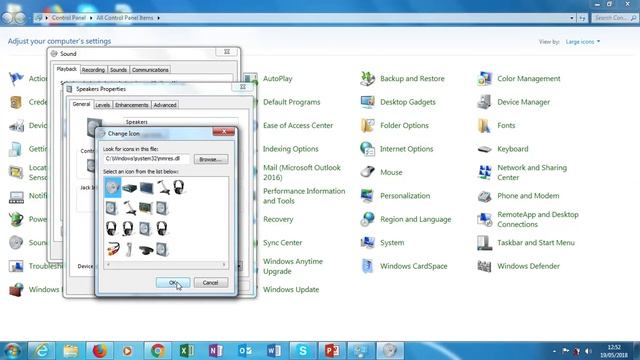
Task: Open the Communications tab in Sound
Action: (x=150, y=70)
